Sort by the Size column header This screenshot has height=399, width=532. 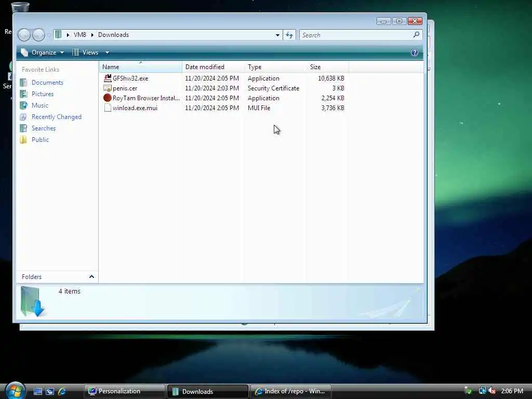[328, 67]
